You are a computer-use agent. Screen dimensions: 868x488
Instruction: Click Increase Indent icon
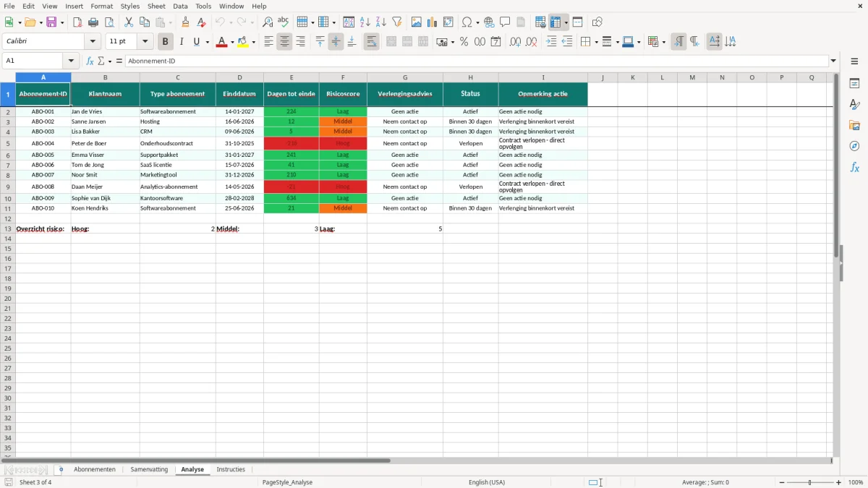coord(551,42)
